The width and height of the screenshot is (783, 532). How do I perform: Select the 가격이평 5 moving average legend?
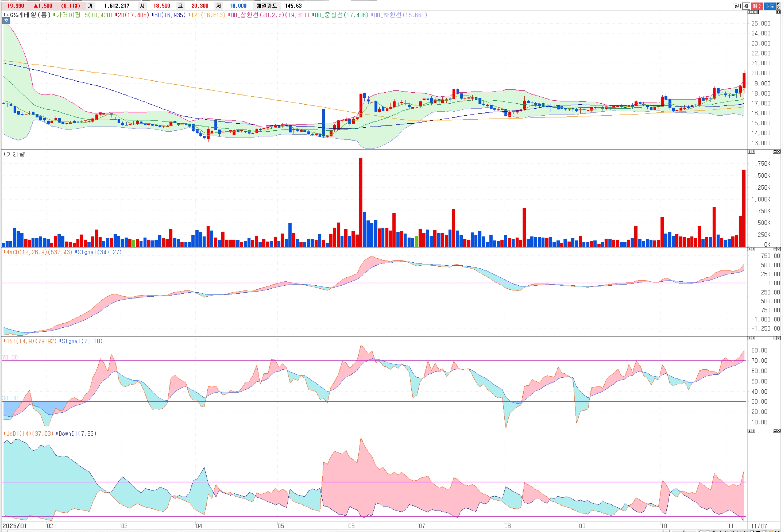click(83, 15)
